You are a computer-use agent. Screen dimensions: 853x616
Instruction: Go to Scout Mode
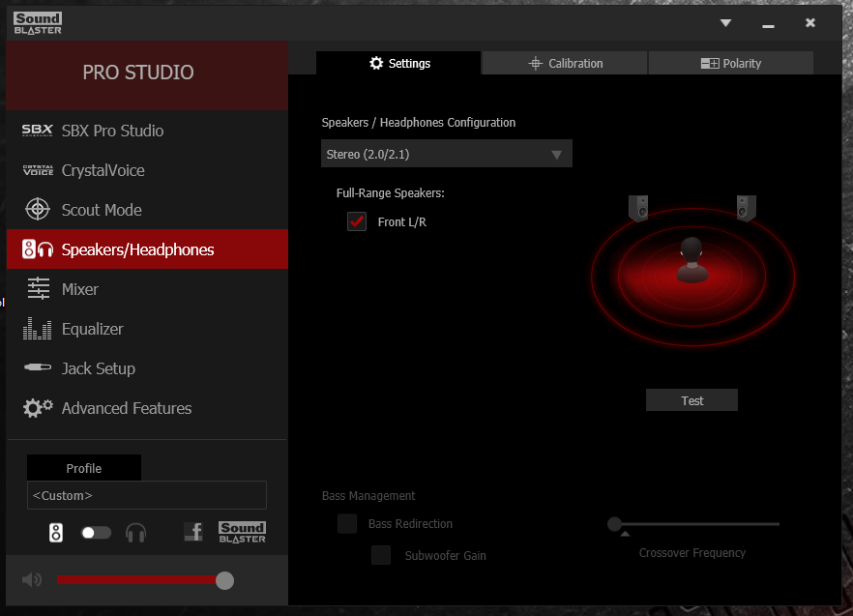[x=147, y=210]
